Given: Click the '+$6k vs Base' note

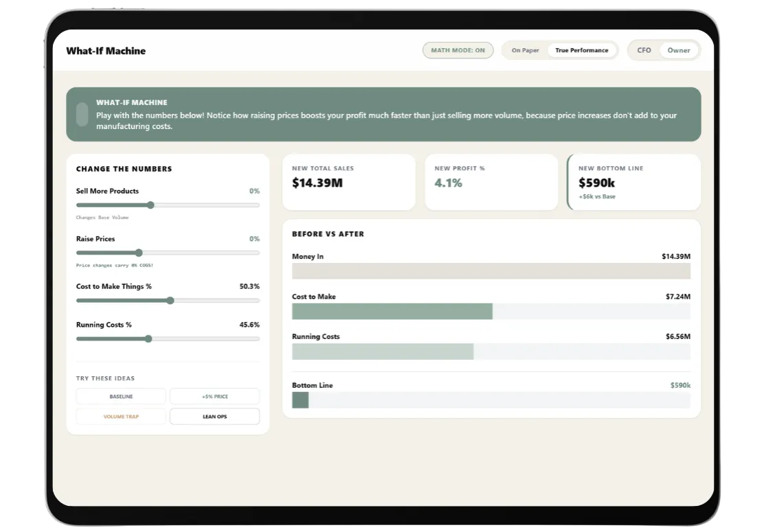Looking at the screenshot, I should 597,196.
